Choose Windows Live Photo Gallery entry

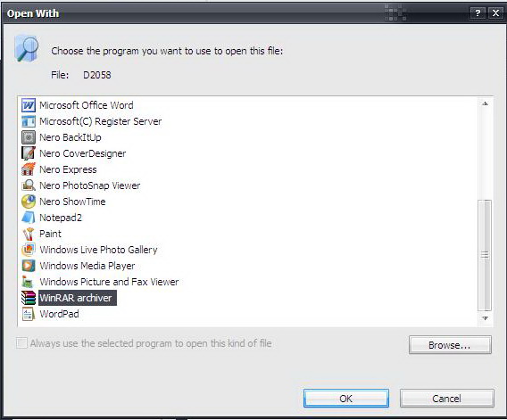click(x=98, y=250)
